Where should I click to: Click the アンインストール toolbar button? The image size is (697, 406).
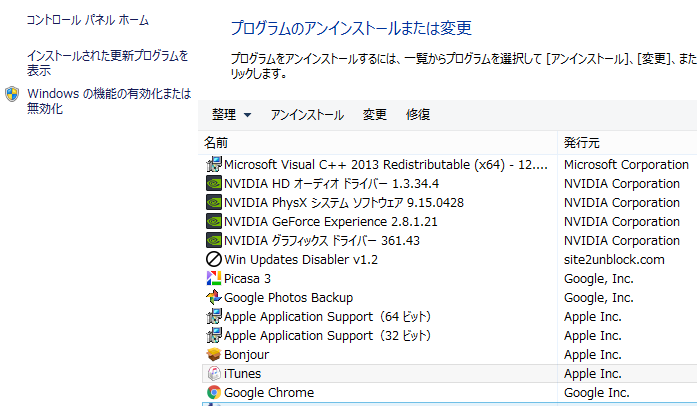[x=307, y=115]
